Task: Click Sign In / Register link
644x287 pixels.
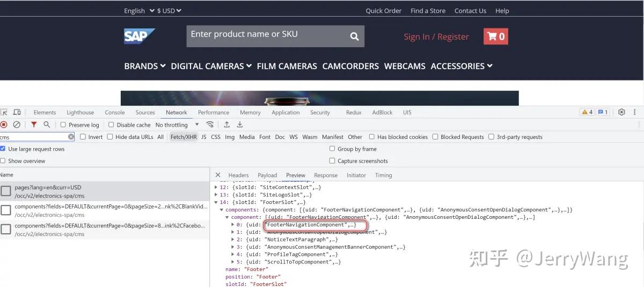Action: point(436,36)
